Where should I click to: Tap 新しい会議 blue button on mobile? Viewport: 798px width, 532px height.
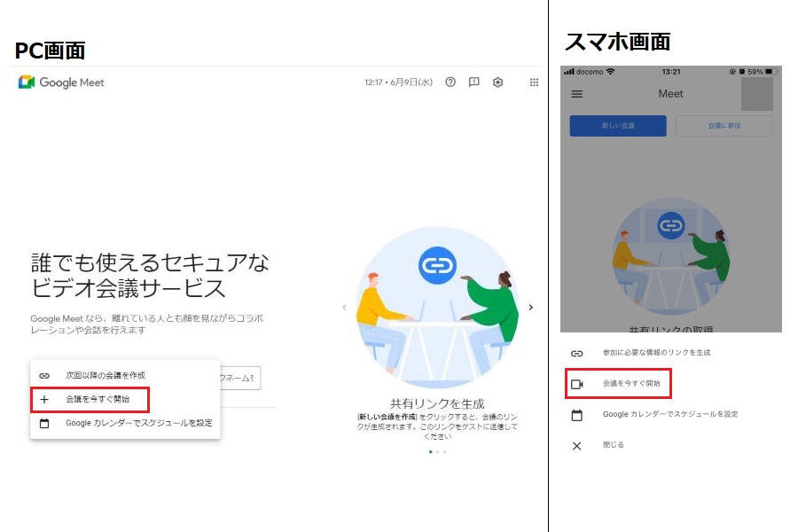[x=618, y=126]
